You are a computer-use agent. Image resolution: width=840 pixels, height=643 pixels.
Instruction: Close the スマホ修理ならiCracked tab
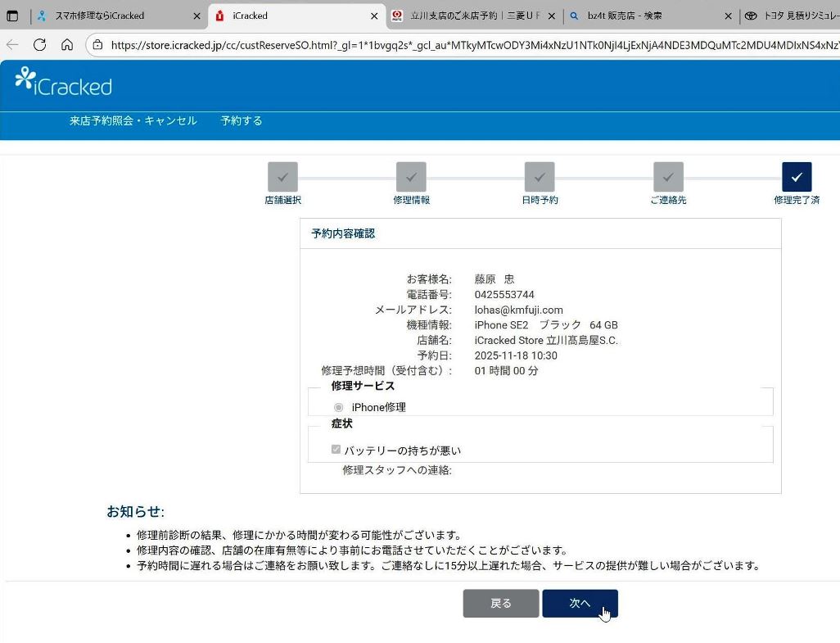coord(196,16)
